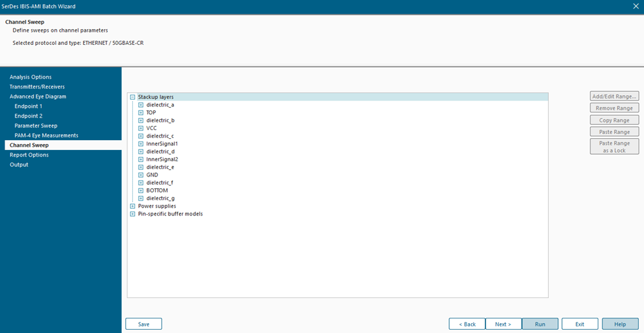644x333 pixels.
Task: Click the Remove Range button
Action: click(614, 108)
